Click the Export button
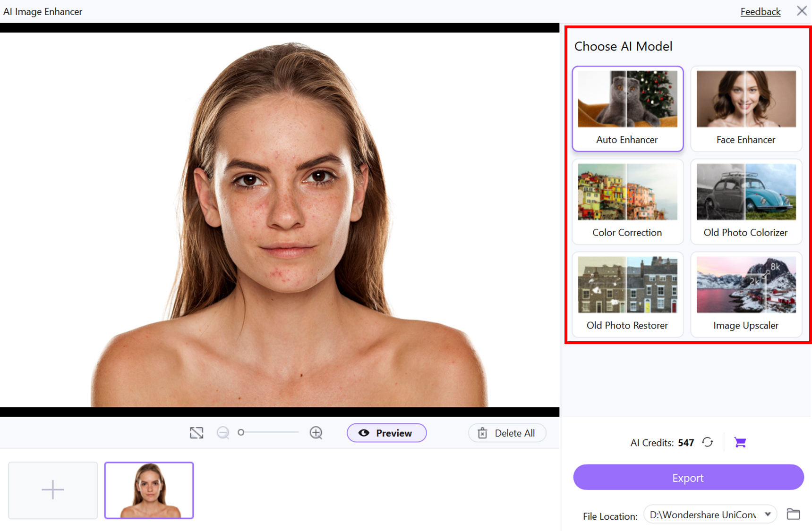 click(688, 477)
